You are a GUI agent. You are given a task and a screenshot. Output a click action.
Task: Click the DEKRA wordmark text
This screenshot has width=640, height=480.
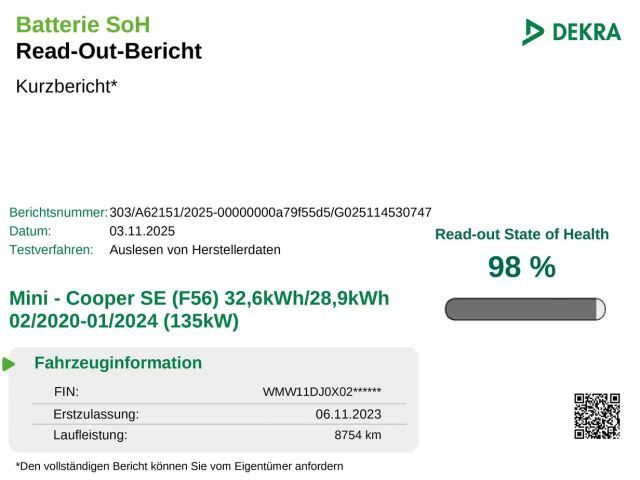[586, 32]
